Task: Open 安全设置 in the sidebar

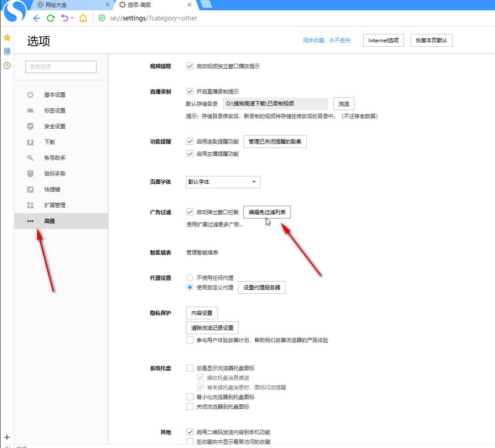Action: pos(61,126)
